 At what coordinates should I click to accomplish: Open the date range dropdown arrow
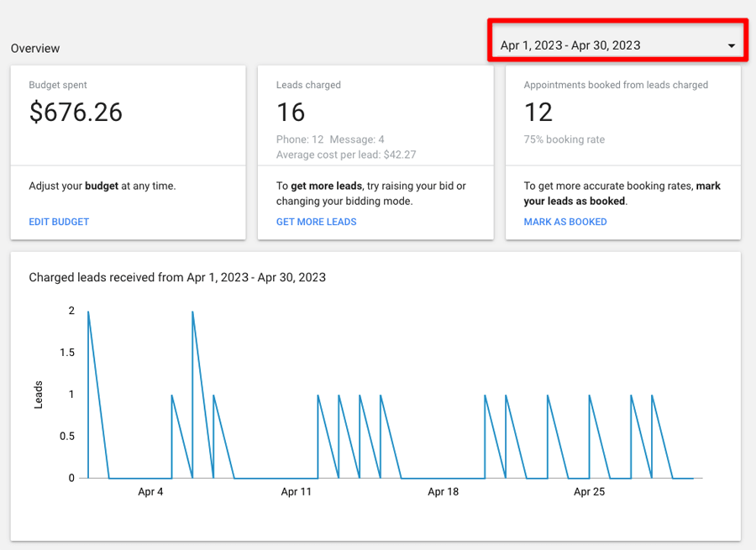732,46
